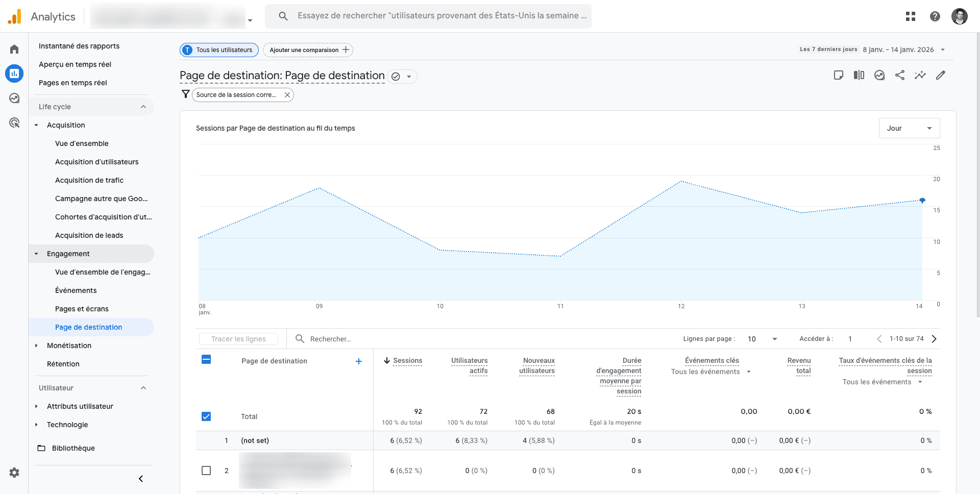The width and height of the screenshot is (980, 494).
Task: Remove the Source de la session filter
Action: coord(287,94)
